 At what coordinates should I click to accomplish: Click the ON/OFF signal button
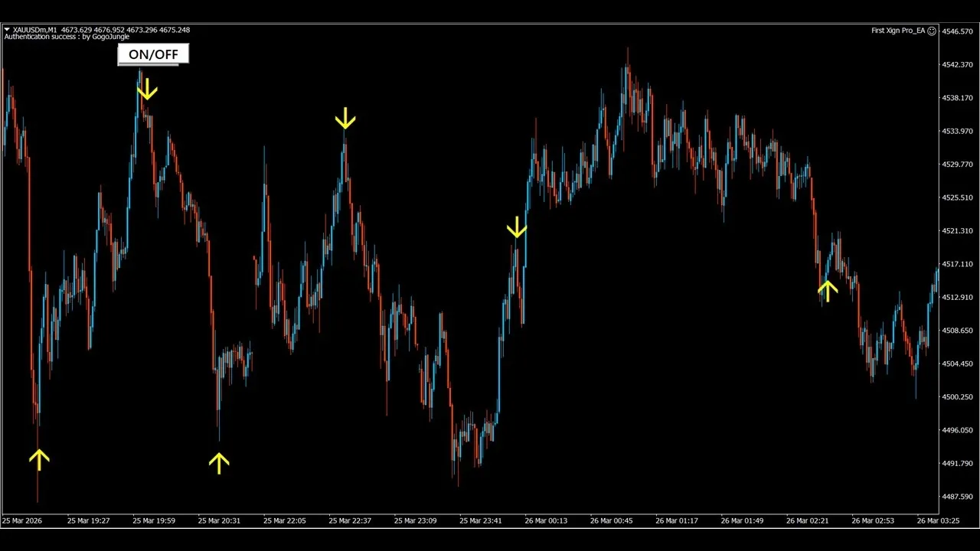(153, 54)
